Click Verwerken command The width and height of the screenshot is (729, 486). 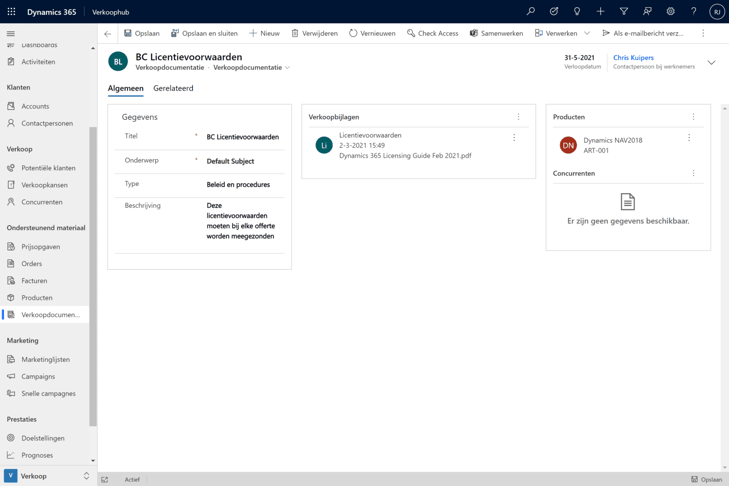556,33
